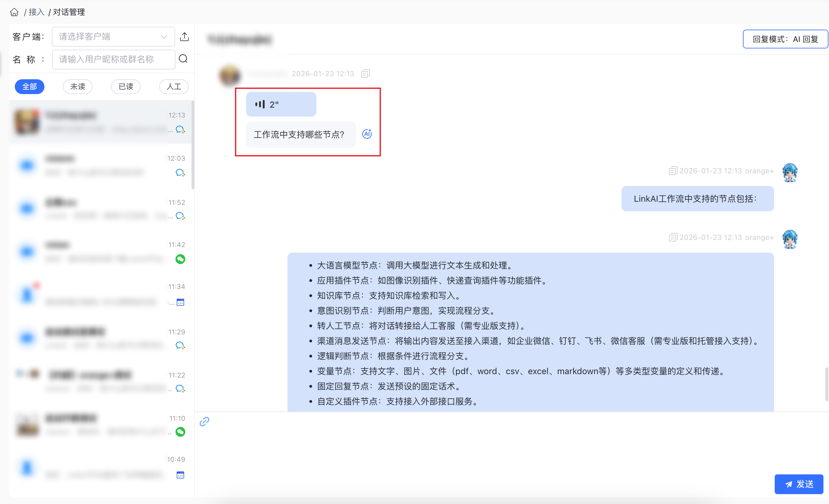Click the attachment link icon in input area
This screenshot has width=829, height=504.
click(x=204, y=421)
